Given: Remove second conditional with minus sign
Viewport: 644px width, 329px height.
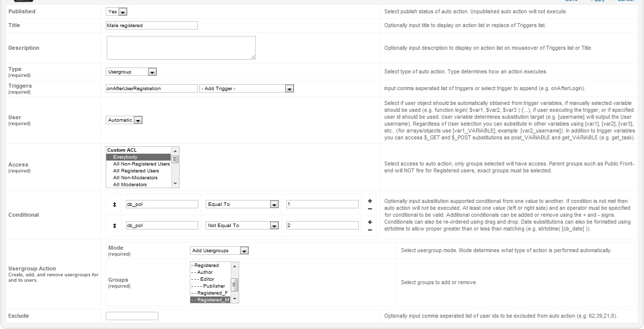Looking at the screenshot, I should point(369,230).
